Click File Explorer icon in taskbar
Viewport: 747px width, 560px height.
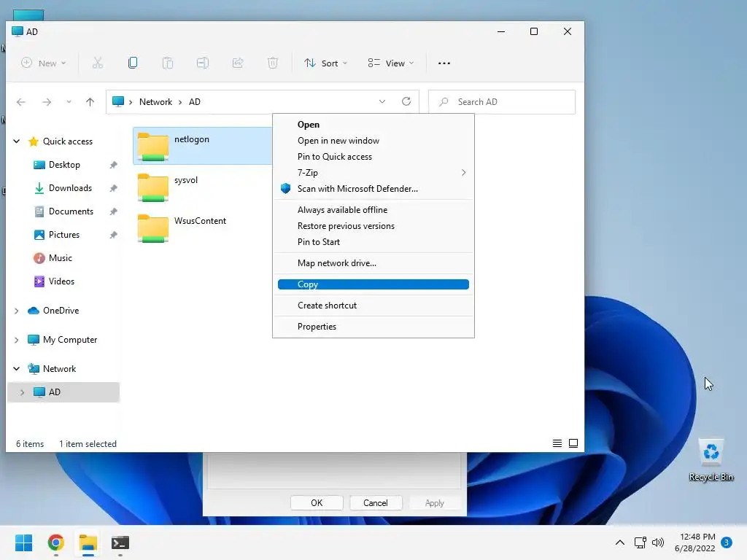click(x=88, y=542)
